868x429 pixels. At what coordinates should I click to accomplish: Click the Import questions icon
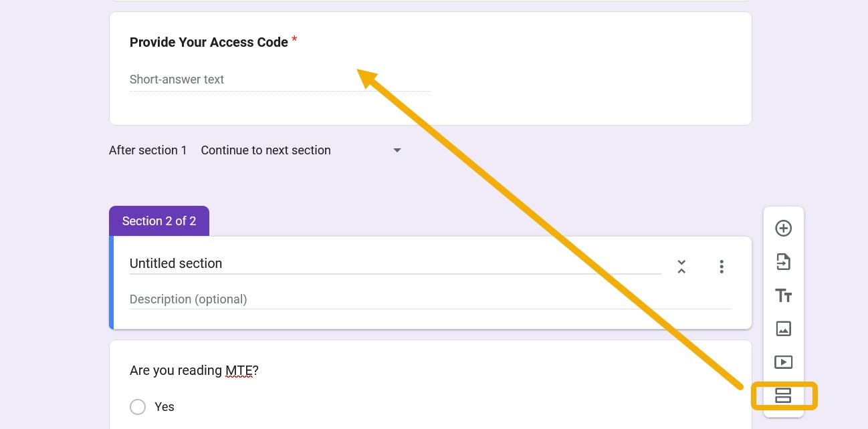coord(783,261)
